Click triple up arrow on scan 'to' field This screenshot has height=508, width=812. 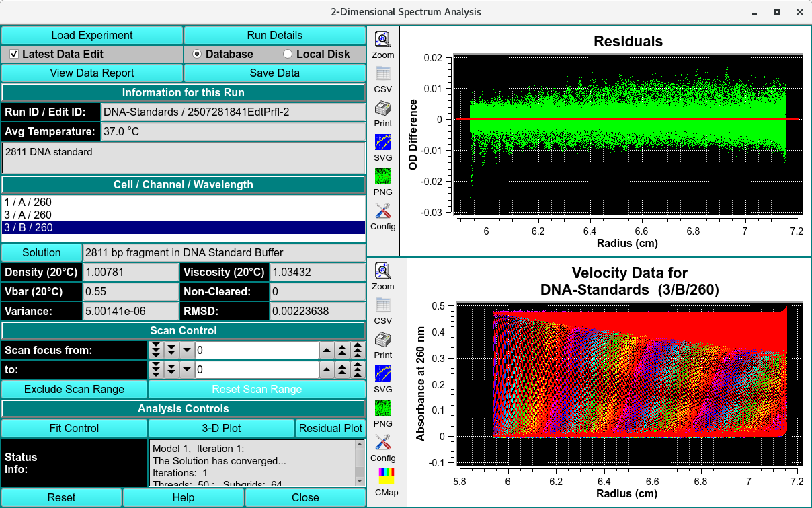(x=358, y=370)
